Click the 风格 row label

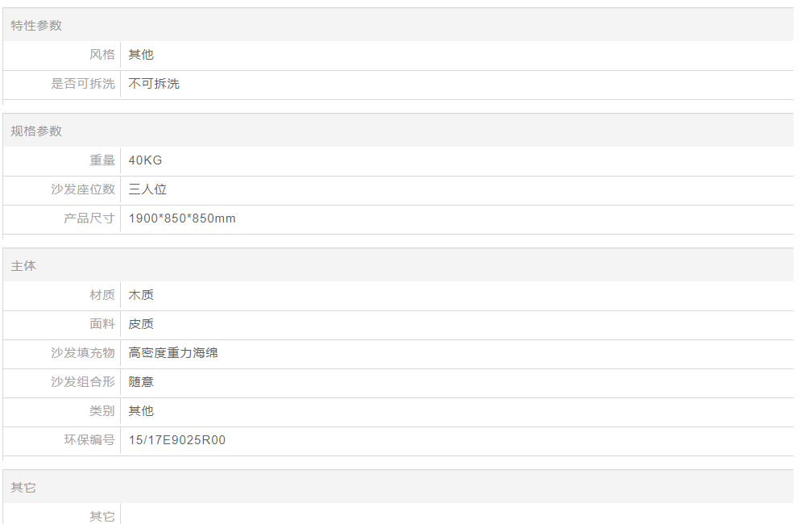pos(102,55)
